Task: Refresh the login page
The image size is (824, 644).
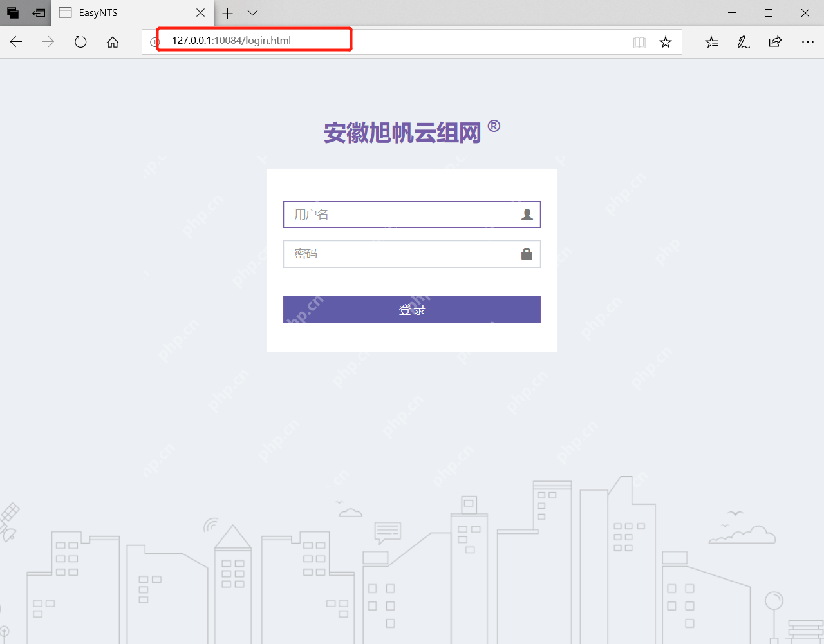Action: [x=80, y=41]
